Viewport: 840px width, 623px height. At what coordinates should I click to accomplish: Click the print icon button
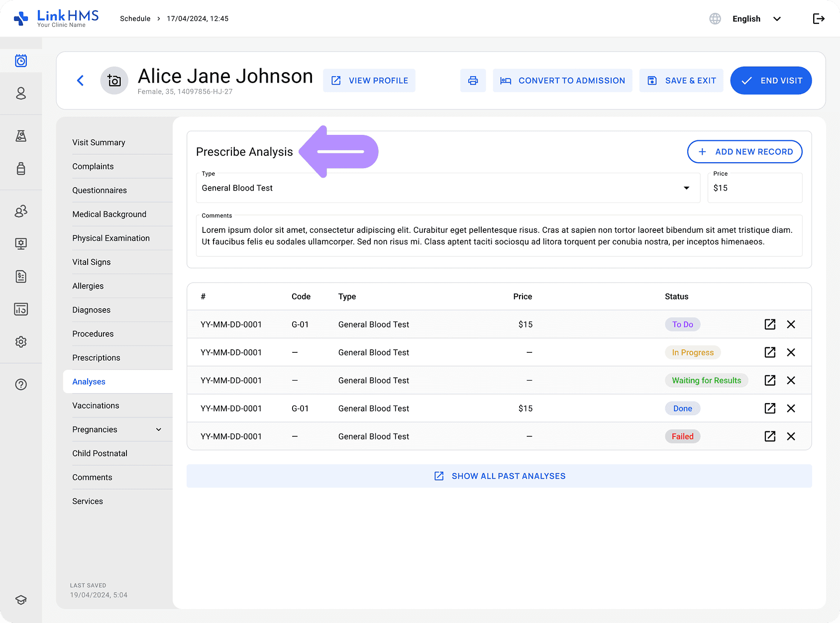tap(473, 81)
